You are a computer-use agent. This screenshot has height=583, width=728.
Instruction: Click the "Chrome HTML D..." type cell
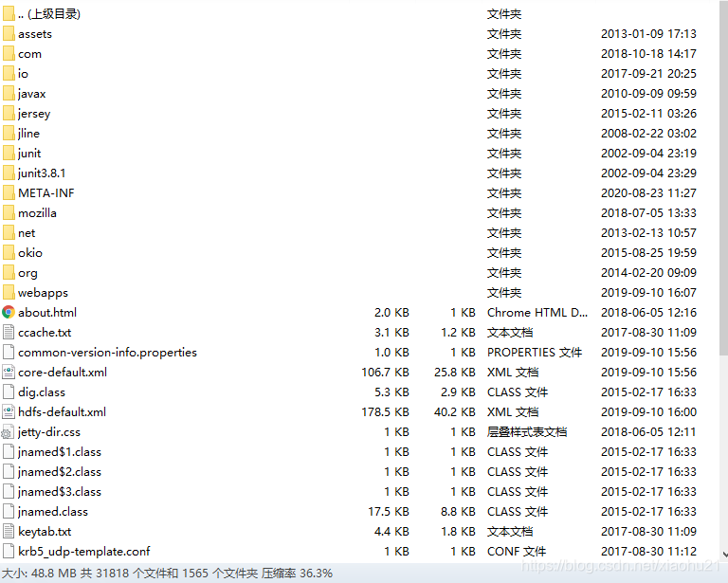(537, 313)
